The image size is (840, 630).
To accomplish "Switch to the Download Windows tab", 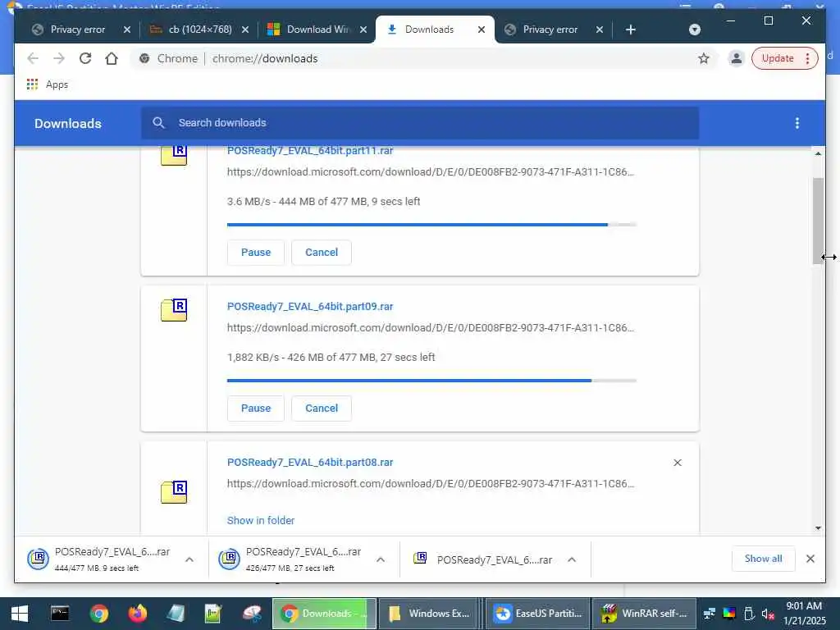I will click(318, 30).
